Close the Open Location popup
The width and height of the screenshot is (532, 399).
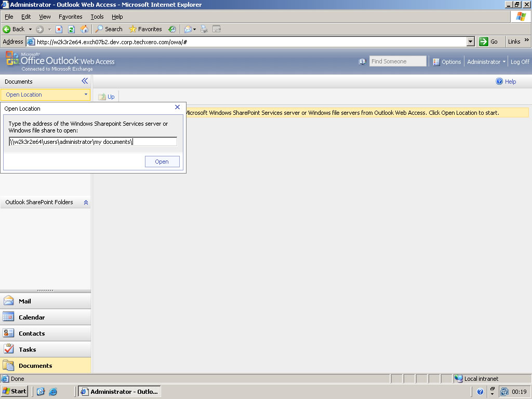point(177,108)
